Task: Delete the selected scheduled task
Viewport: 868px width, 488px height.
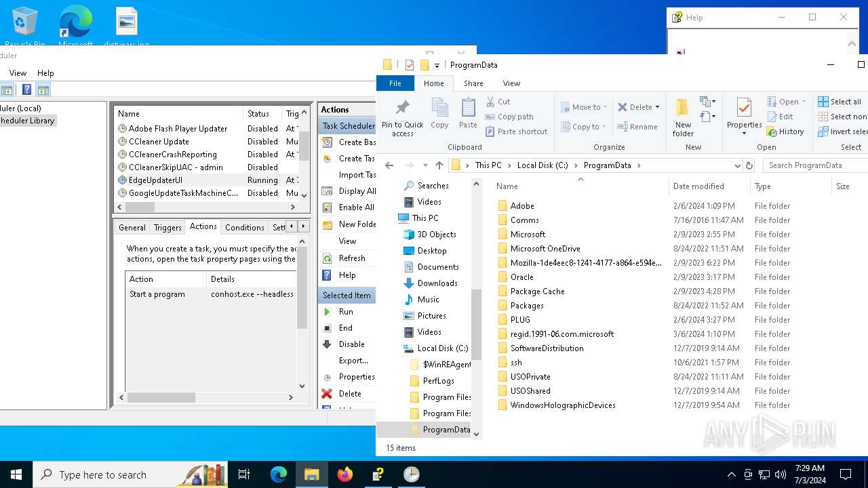Action: pos(350,394)
